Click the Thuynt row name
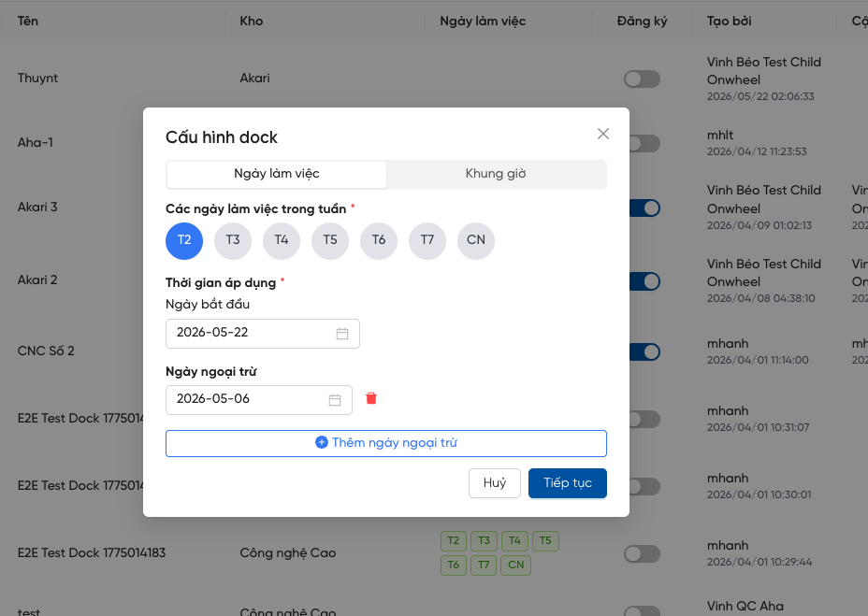 (37, 78)
